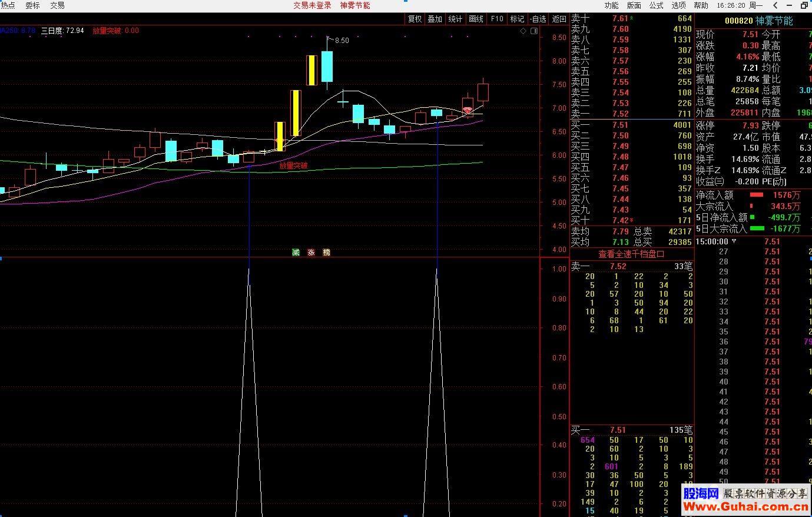
Task: Select the 画线 drawing tool button
Action: (x=476, y=19)
